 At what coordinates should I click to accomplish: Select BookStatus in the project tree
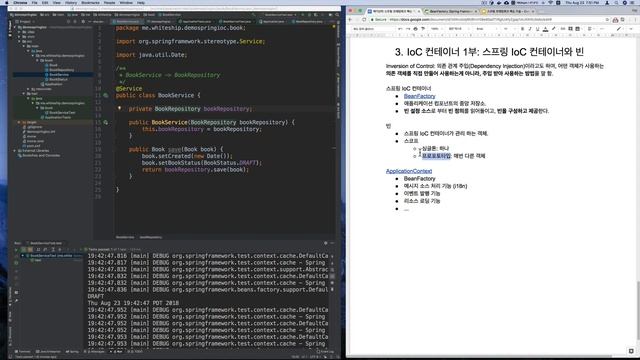(x=58, y=79)
